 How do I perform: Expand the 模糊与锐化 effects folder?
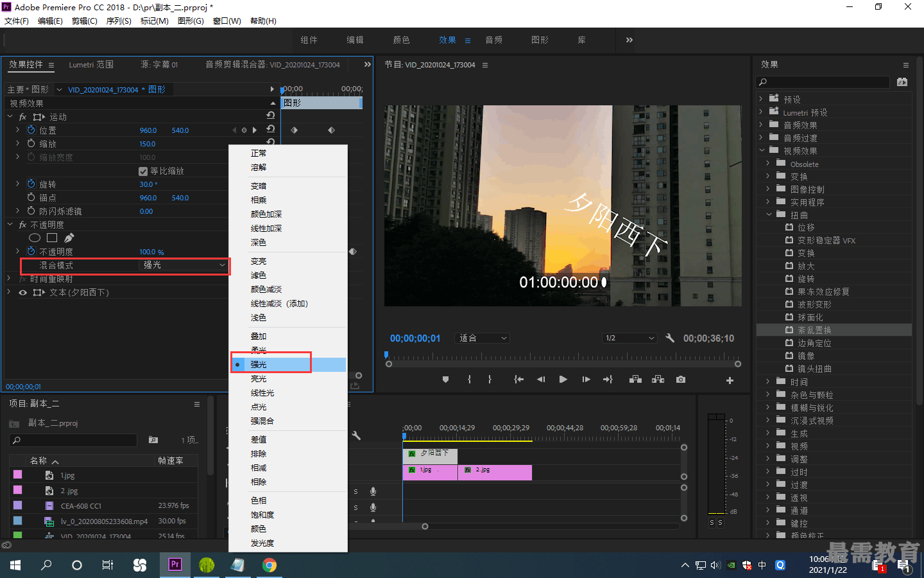pos(769,407)
